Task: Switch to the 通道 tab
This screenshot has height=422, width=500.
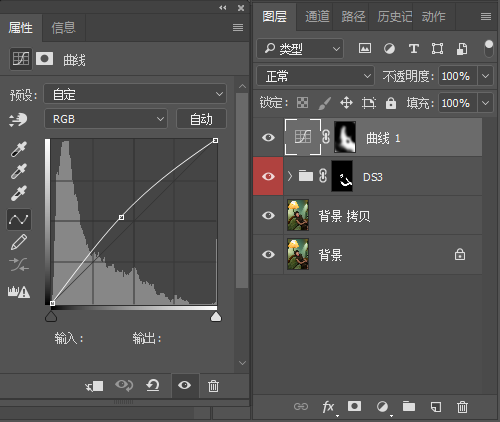Action: pos(317,16)
